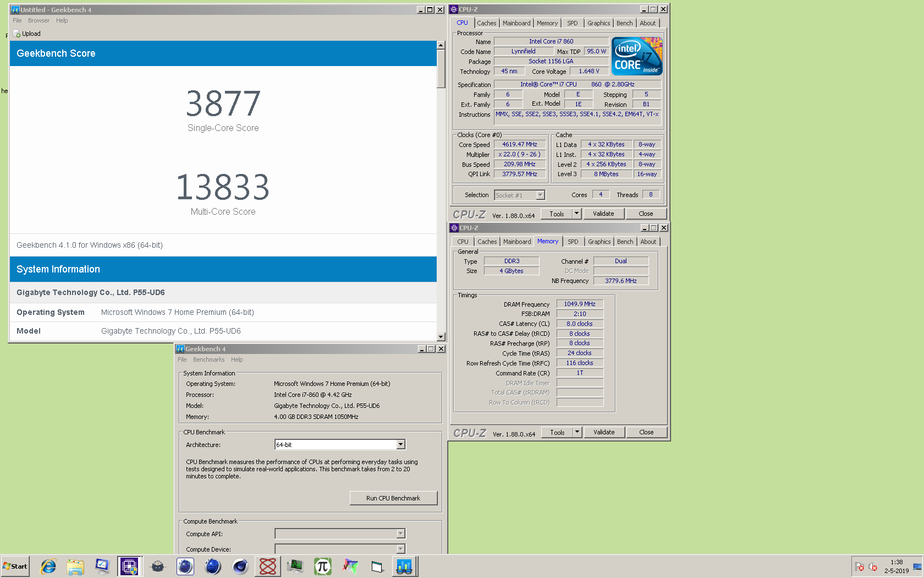
Task: Open the Action Center flag tray icon
Action: [x=860, y=566]
